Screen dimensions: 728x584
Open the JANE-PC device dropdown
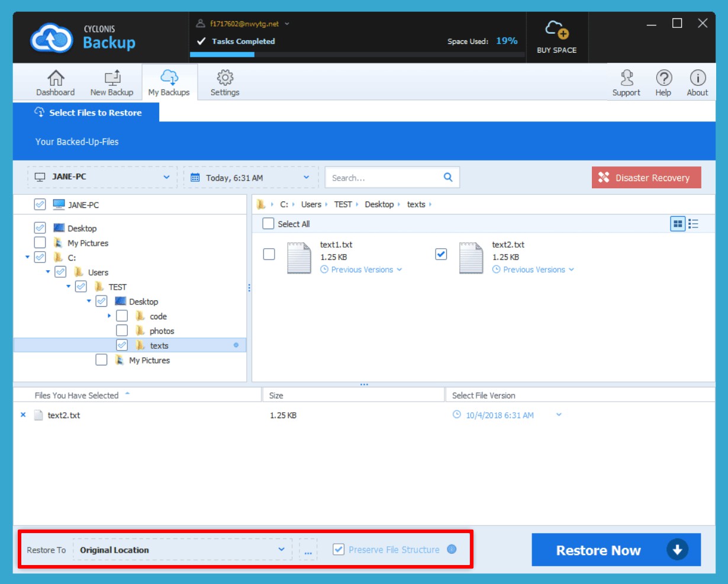coord(102,177)
